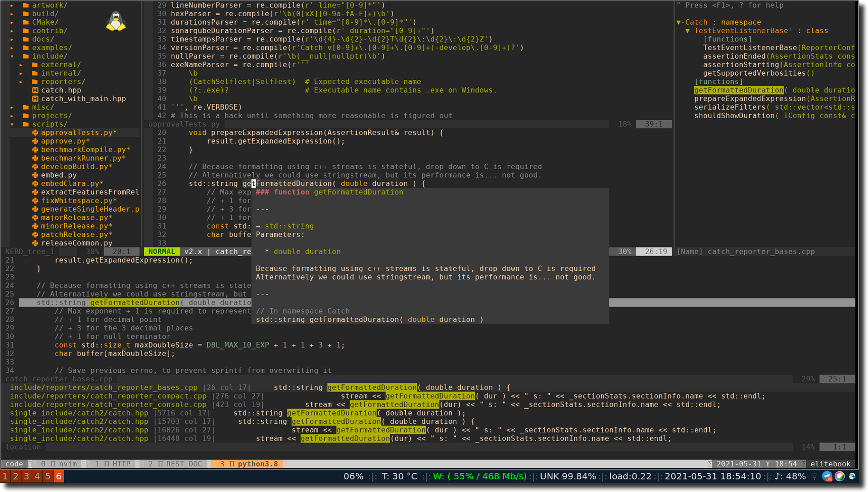The width and height of the screenshot is (868, 492).
Task: Click the colorful ring tray icon
Action: click(840, 476)
